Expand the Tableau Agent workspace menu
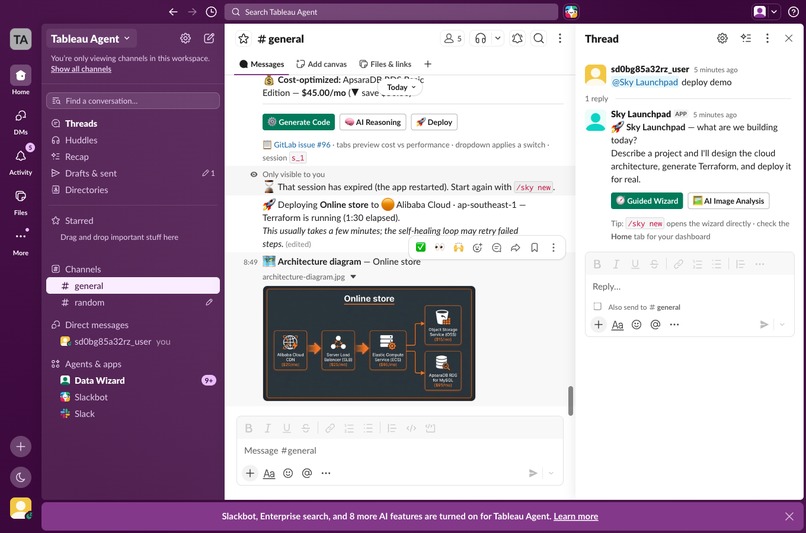Image resolution: width=806 pixels, height=533 pixels. (90, 39)
